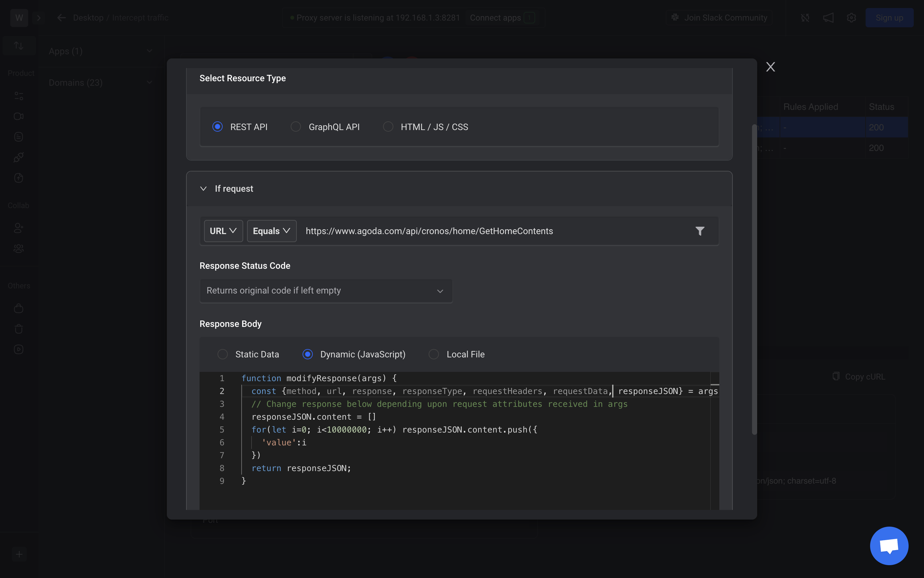Expand the sidebar with chevron icon
Screen dimensions: 924x578
coord(38,18)
